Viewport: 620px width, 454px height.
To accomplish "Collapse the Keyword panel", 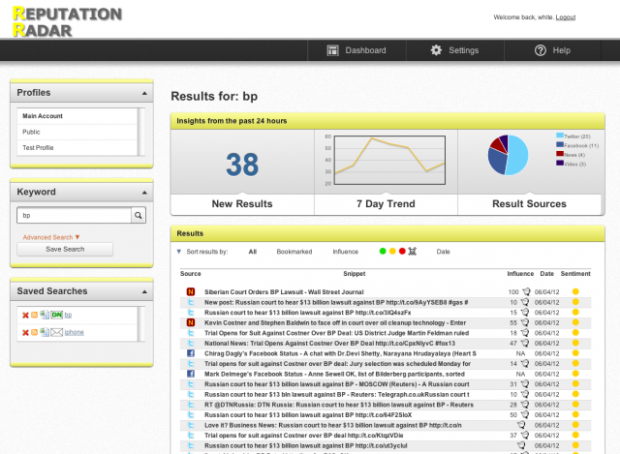I will click(x=144, y=193).
